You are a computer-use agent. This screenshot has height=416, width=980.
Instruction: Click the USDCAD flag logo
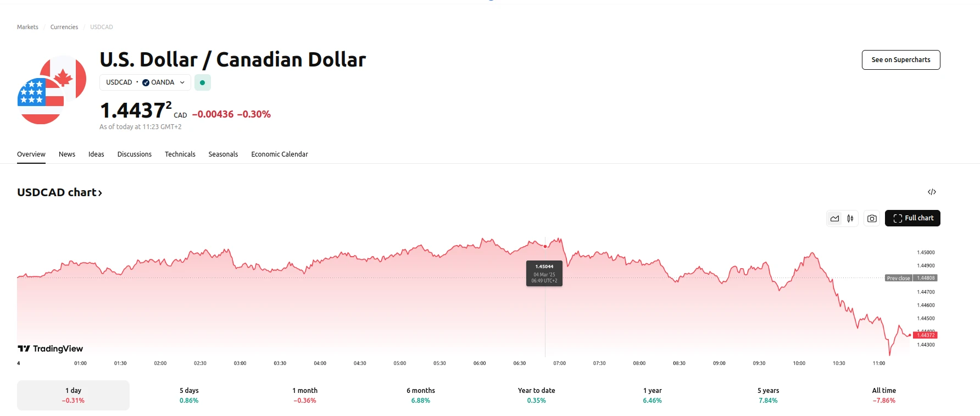pyautogui.click(x=52, y=90)
